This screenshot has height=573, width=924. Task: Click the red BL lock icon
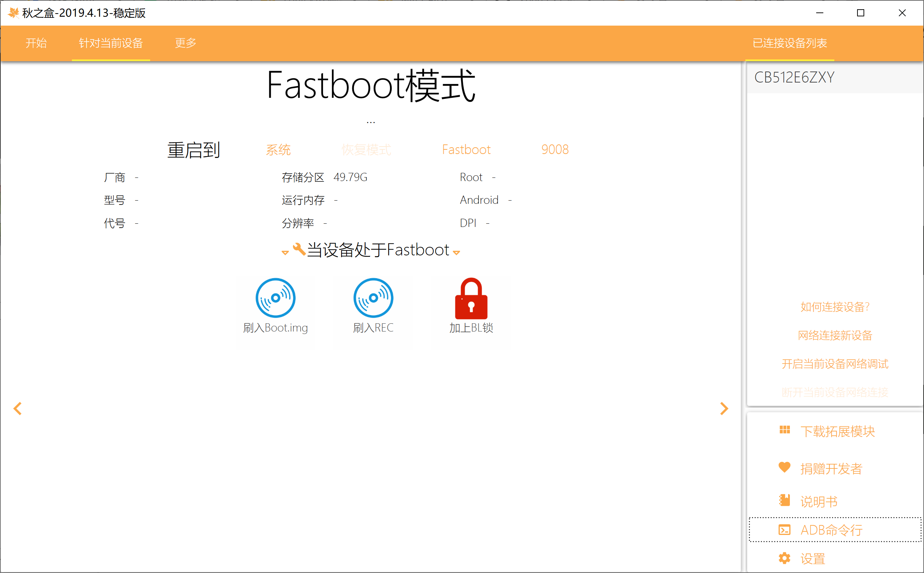click(x=471, y=299)
